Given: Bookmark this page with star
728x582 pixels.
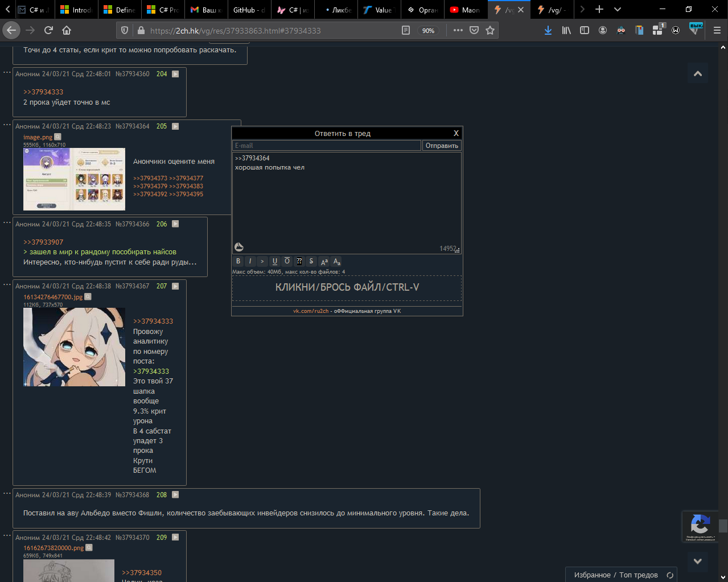Looking at the screenshot, I should click(490, 30).
